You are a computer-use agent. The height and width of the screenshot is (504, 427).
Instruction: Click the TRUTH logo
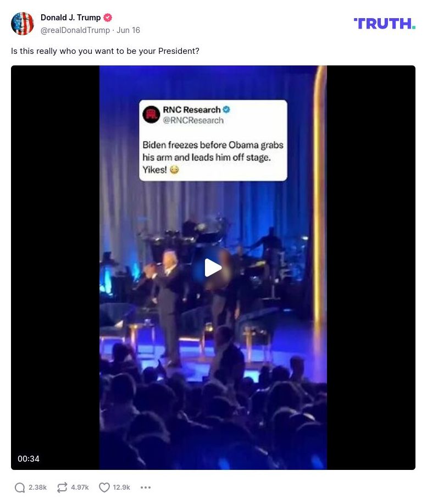384,24
